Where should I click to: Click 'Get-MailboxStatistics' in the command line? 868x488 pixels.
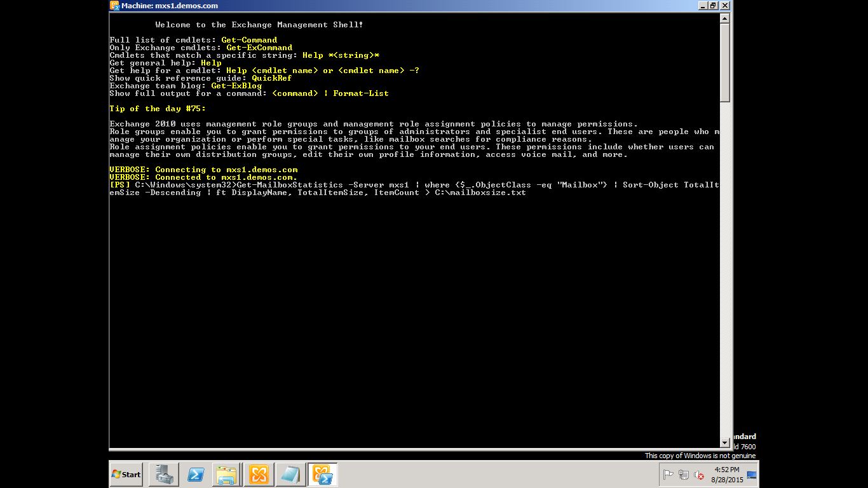(x=290, y=185)
